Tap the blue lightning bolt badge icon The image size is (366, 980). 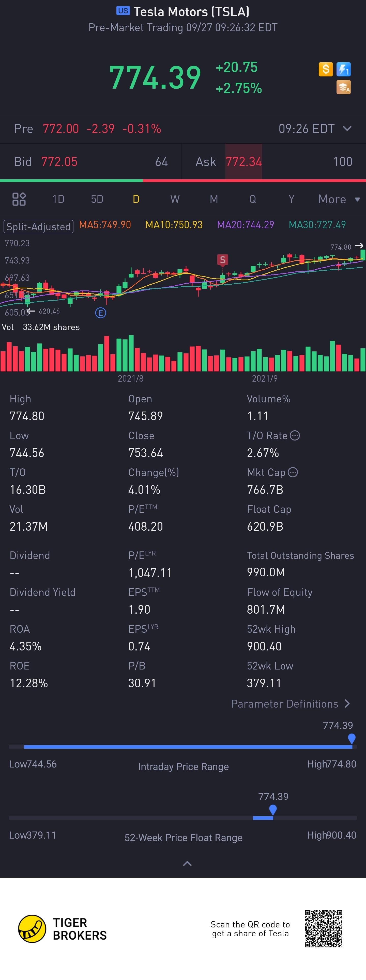[x=344, y=69]
